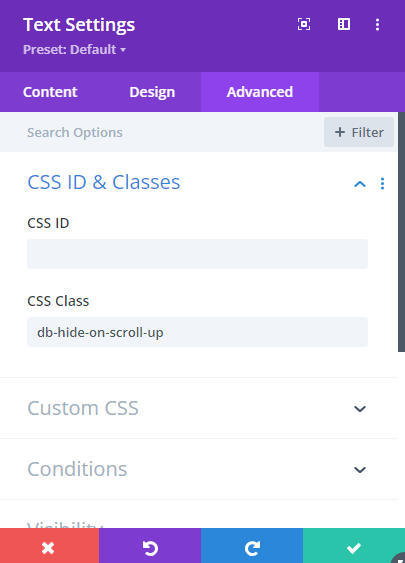Screen dimensions: 405x563
Task: Collapse the CSS ID & Classes section
Action: click(360, 184)
